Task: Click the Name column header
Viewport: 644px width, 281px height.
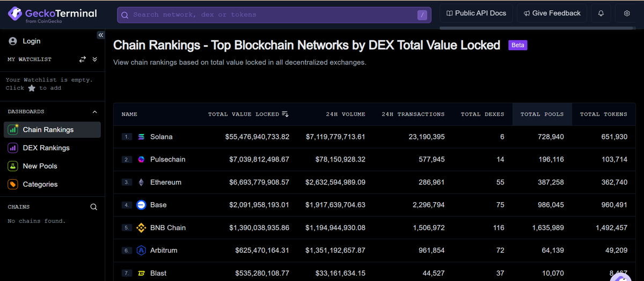Action: click(x=129, y=114)
